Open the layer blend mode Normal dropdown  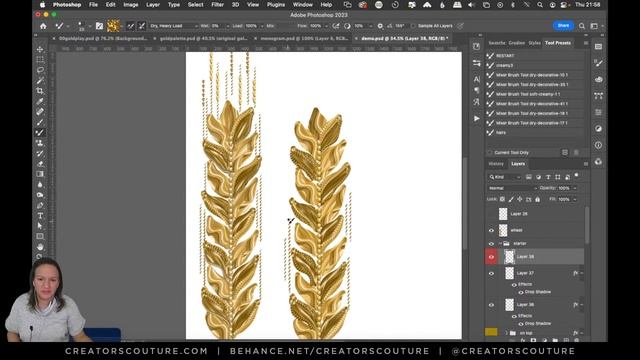click(513, 188)
